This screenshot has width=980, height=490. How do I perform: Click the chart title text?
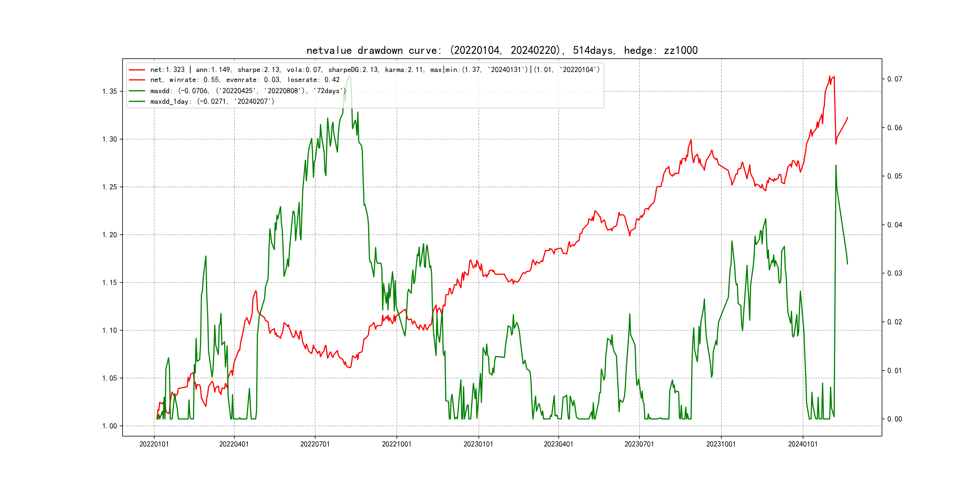point(502,51)
